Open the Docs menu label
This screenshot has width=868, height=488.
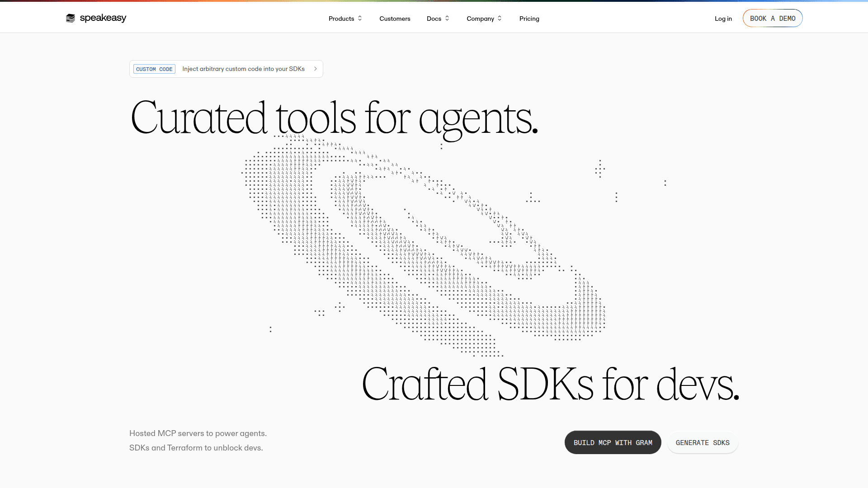click(x=434, y=19)
